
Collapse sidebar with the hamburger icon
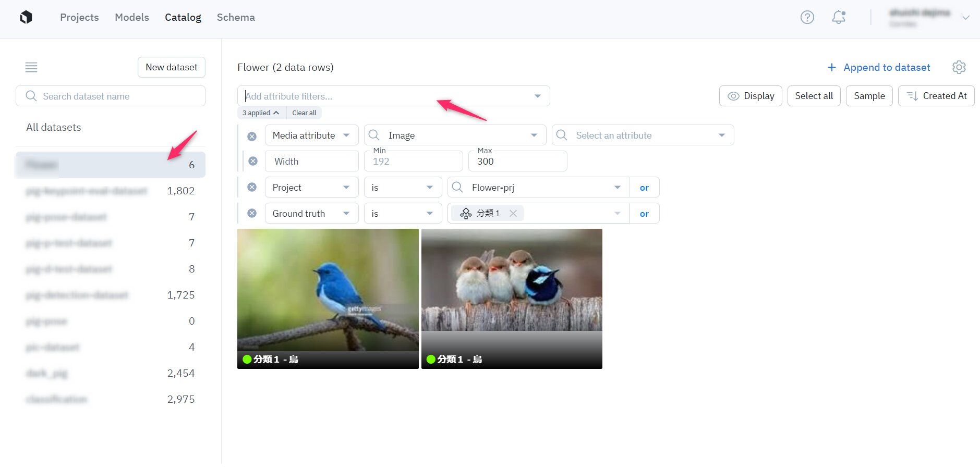pos(31,67)
